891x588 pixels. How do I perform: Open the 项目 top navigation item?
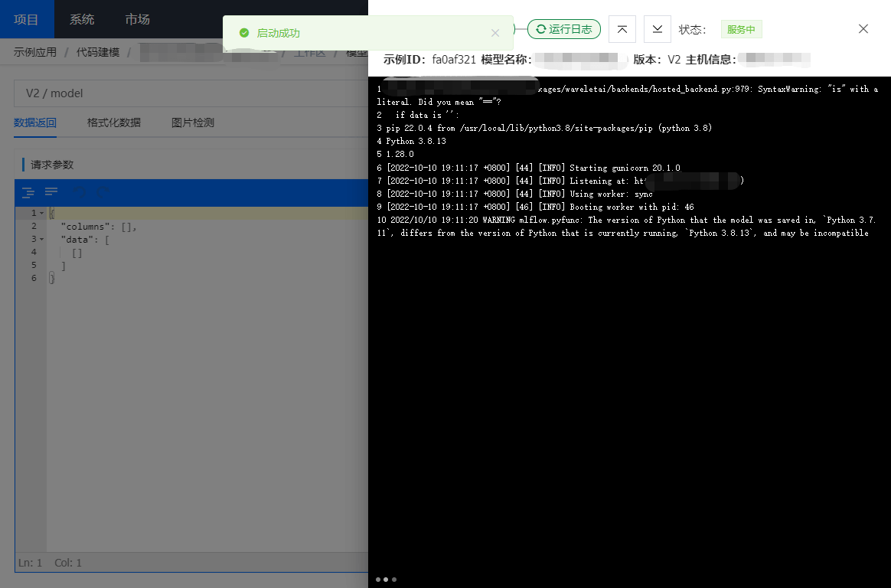(x=26, y=19)
